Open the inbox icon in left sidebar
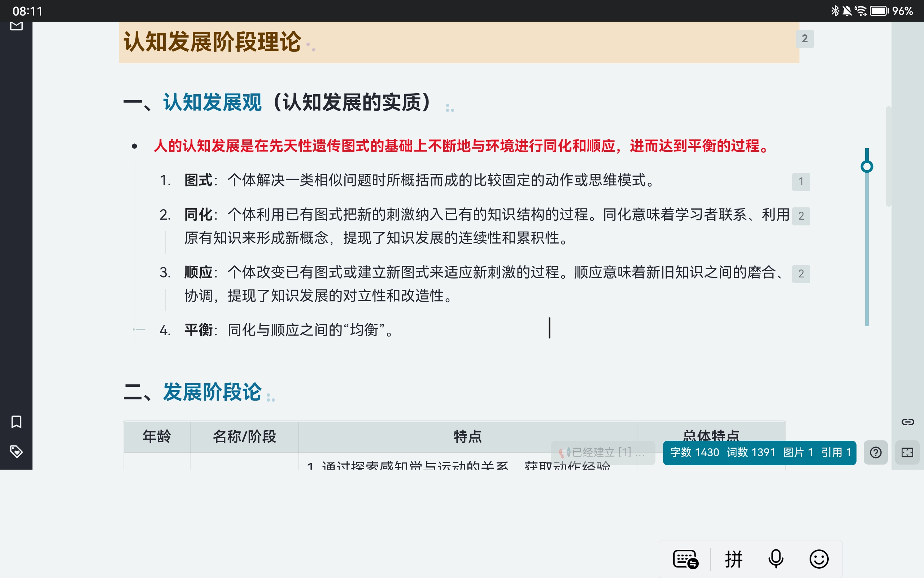The image size is (924, 578). (16, 26)
